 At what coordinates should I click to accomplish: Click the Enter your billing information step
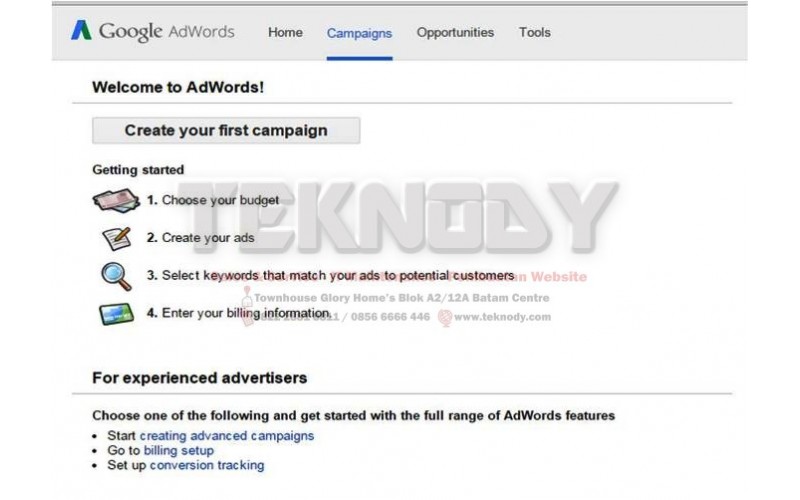click(238, 313)
